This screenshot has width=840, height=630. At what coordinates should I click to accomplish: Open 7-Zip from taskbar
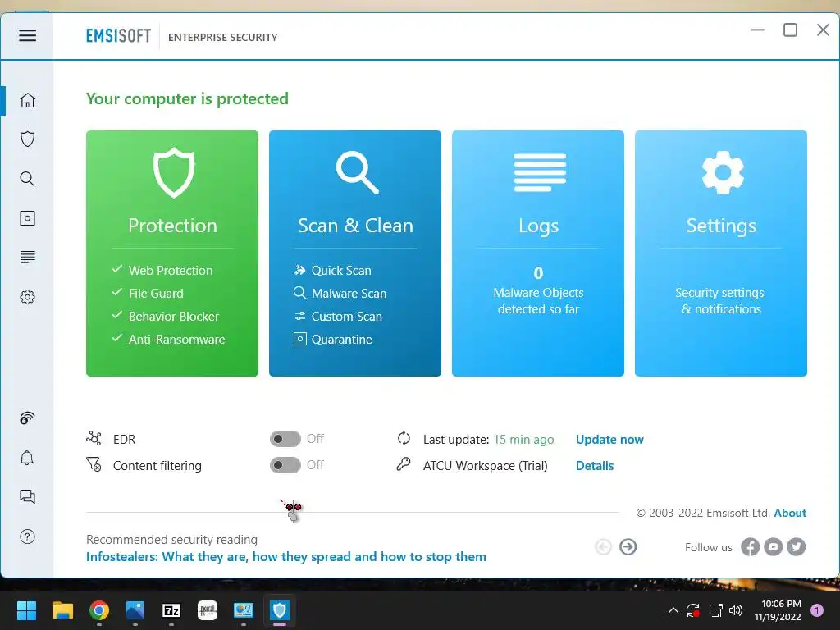point(171,610)
